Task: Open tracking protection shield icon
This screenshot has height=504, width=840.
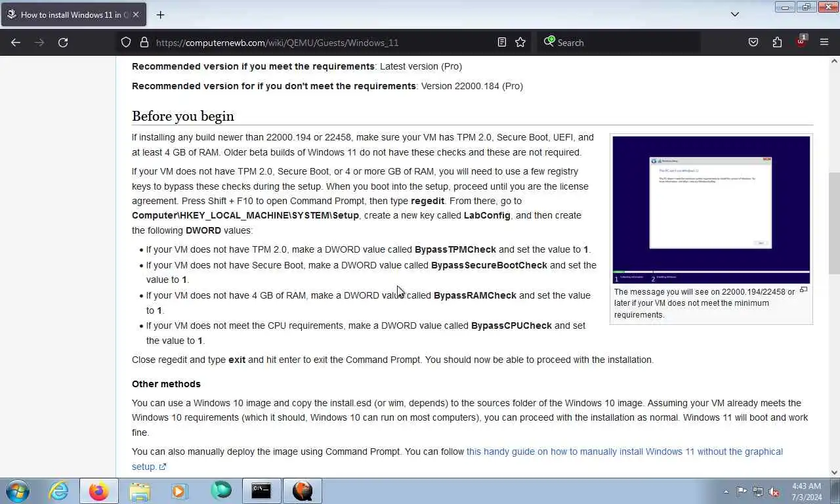Action: click(x=126, y=42)
